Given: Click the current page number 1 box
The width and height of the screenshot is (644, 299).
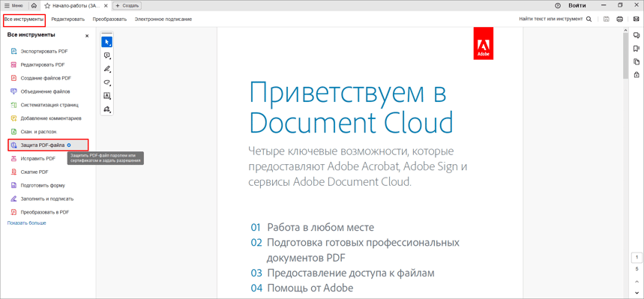Looking at the screenshot, I should click(x=637, y=257).
